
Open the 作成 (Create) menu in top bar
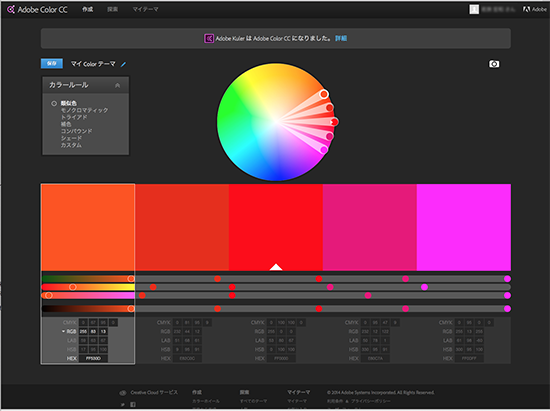pyautogui.click(x=88, y=9)
